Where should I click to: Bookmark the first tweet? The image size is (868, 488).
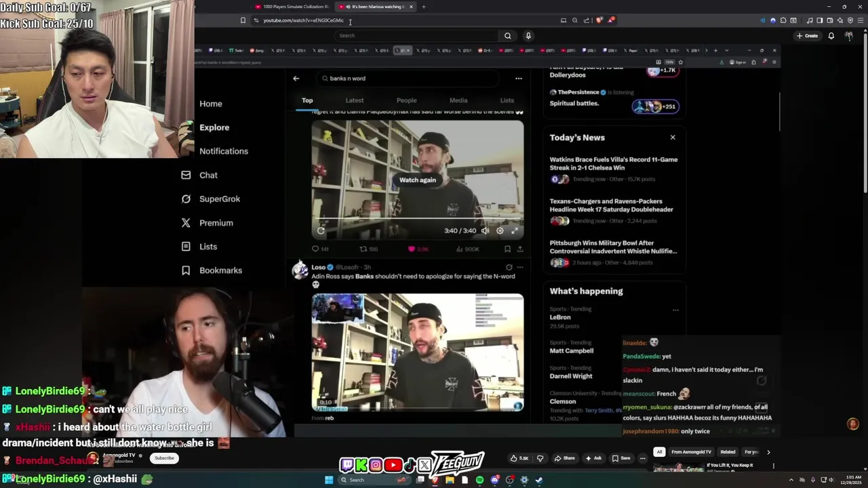coord(507,249)
